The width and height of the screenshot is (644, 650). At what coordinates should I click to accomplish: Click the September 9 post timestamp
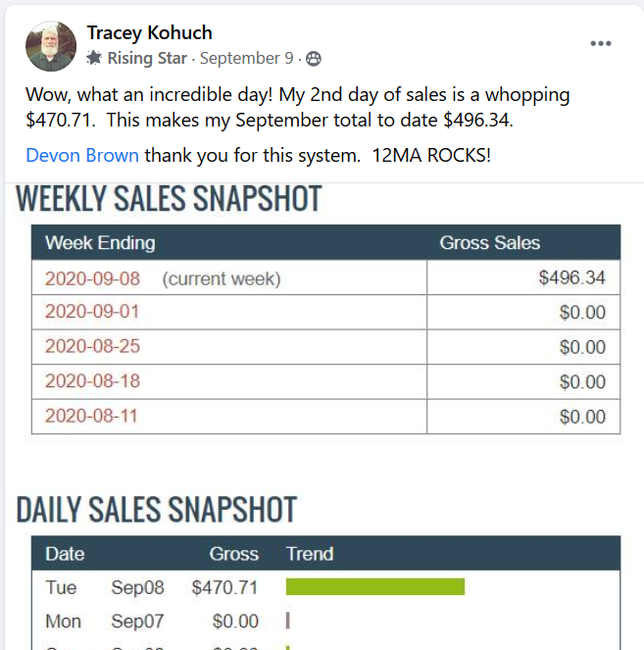point(247,58)
